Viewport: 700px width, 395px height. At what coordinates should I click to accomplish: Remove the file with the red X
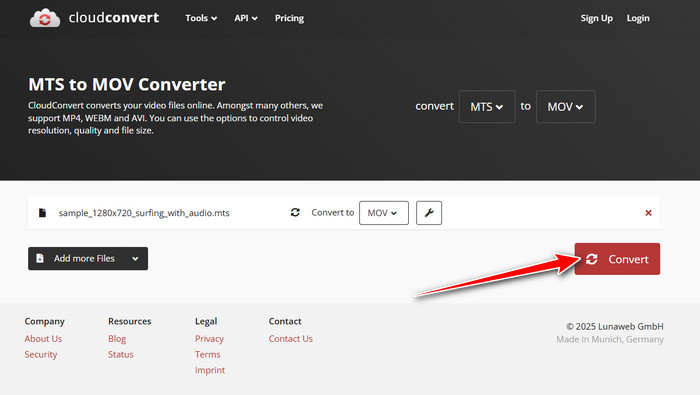coord(648,213)
